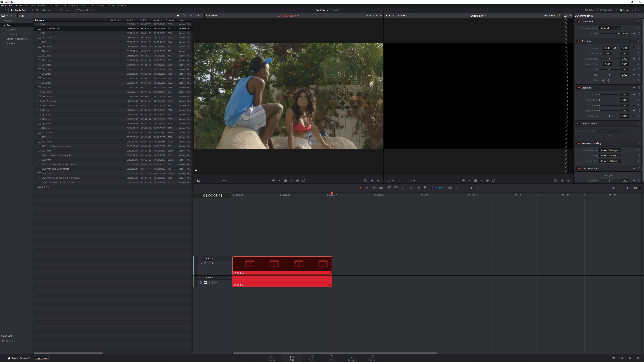Open the Effects Library panel
Screen dimensions: 644x362
(x=41, y=10)
